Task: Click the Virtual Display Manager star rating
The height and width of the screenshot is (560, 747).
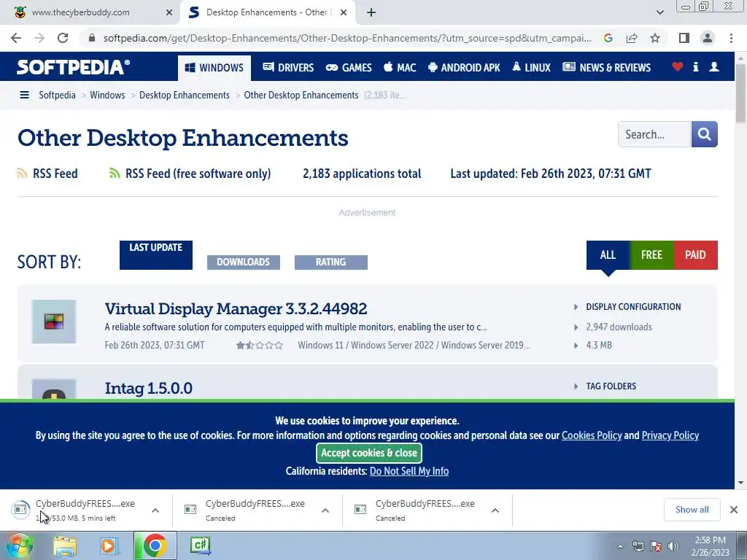Action: 259,345
